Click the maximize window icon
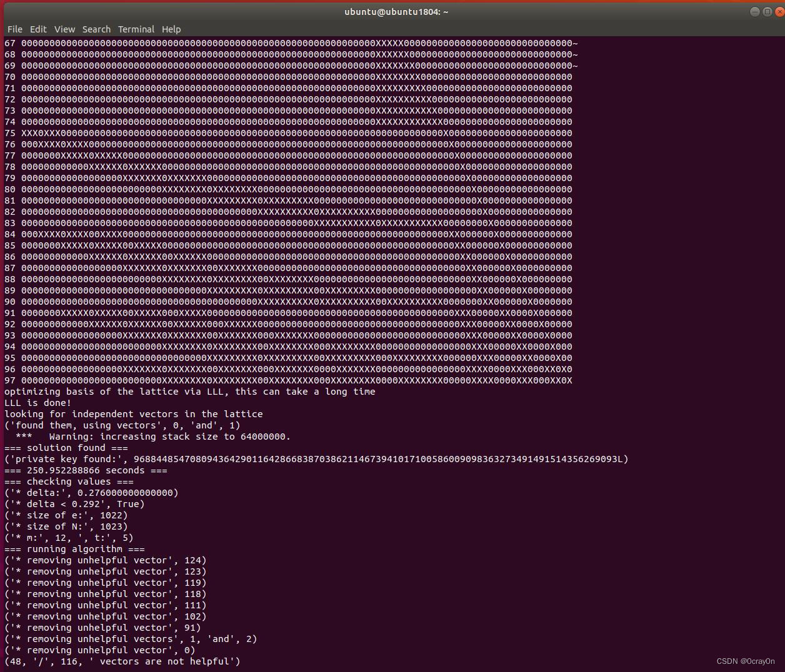 (767, 11)
